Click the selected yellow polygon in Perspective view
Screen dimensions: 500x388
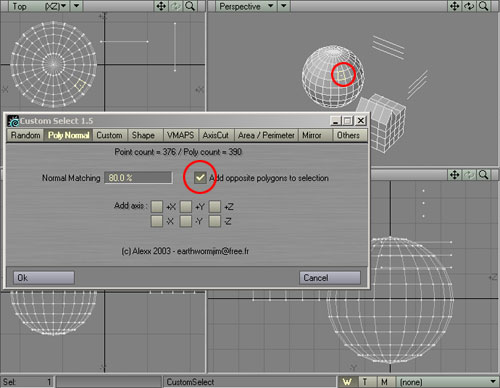click(x=342, y=76)
